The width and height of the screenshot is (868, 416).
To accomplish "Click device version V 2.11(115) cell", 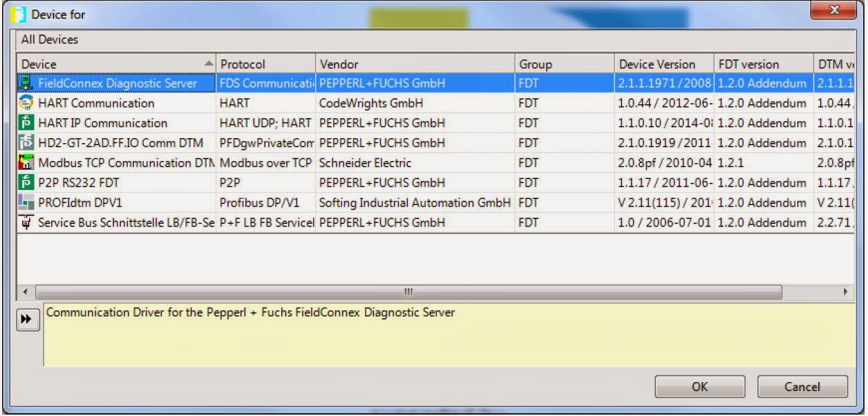I will (664, 203).
